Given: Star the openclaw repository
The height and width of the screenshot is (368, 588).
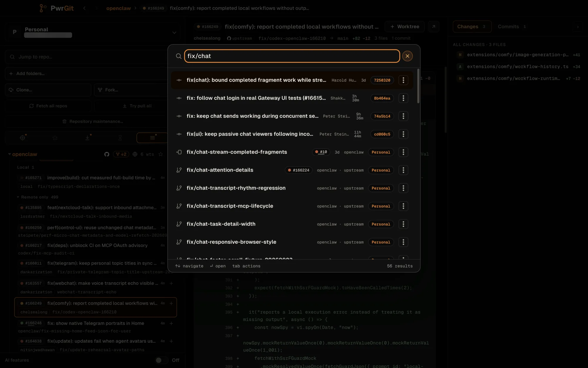Looking at the screenshot, I should point(161,154).
